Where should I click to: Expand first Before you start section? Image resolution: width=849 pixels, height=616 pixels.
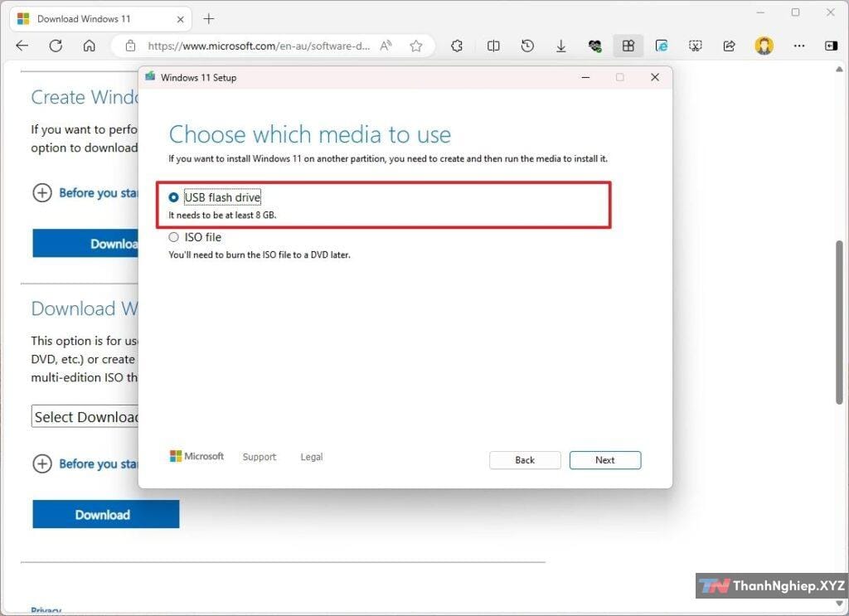tap(85, 192)
